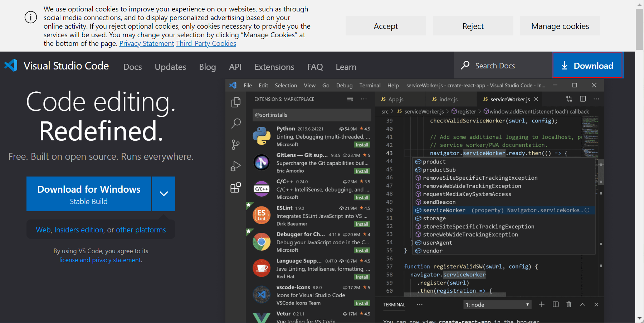Open the Selection menu in the VS Code window
The height and width of the screenshot is (323, 644).
[286, 86]
